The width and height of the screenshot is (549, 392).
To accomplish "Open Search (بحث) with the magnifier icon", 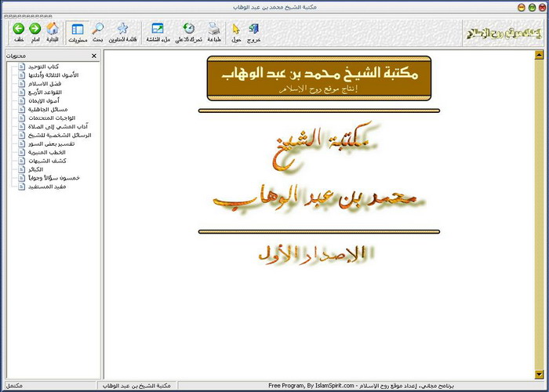I will click(98, 29).
